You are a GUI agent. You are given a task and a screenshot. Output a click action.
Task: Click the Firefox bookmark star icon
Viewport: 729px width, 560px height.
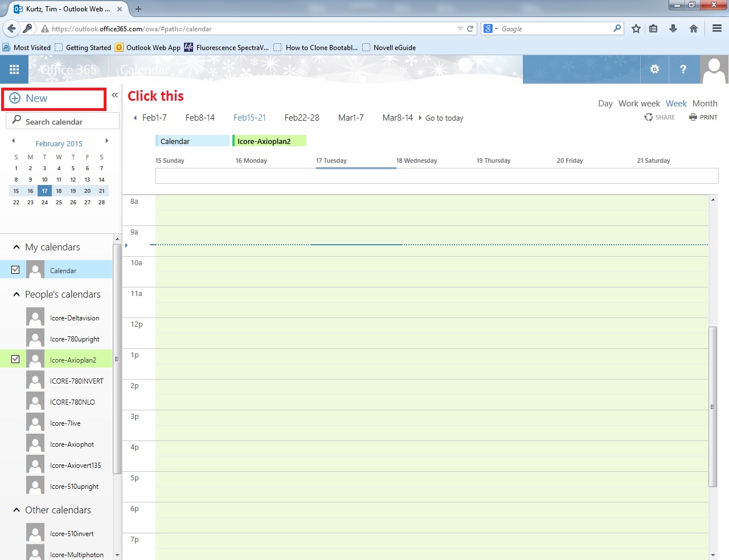[x=636, y=28]
